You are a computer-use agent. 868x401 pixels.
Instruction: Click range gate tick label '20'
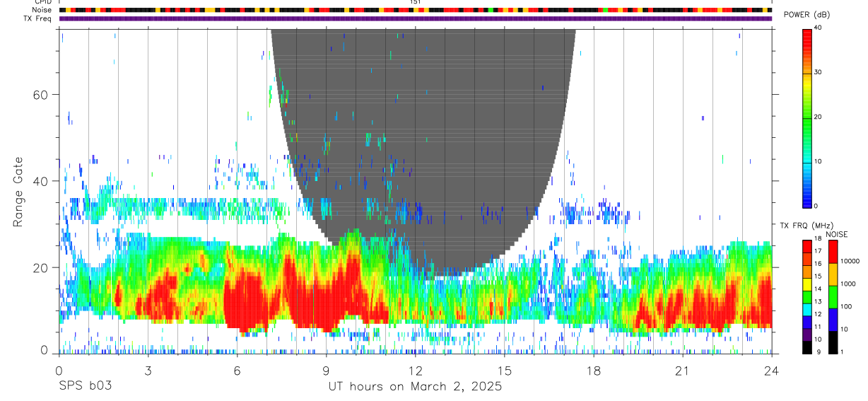pyautogui.click(x=42, y=267)
